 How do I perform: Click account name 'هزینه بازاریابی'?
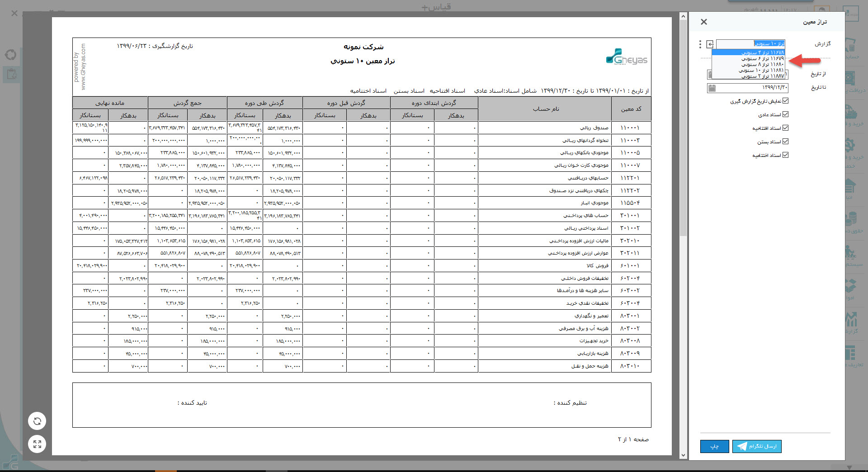pyautogui.click(x=593, y=353)
